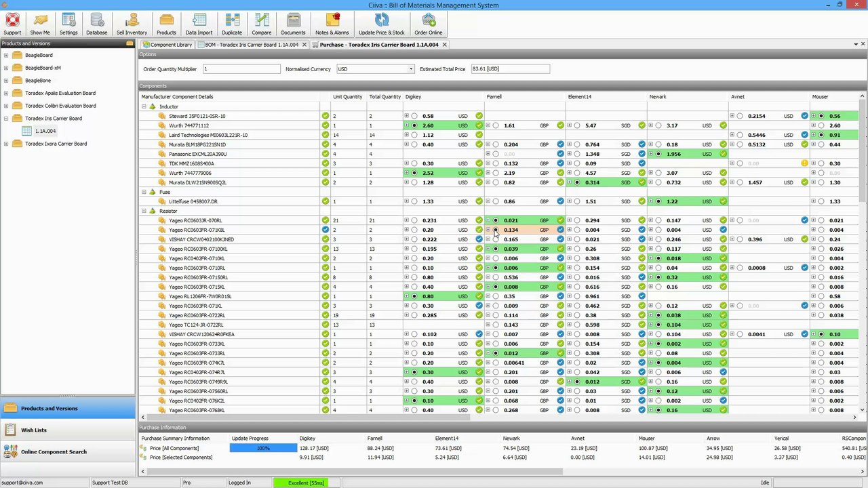Image resolution: width=868 pixels, height=488 pixels.
Task: Select the 1.1A.004 version item
Action: [45, 131]
